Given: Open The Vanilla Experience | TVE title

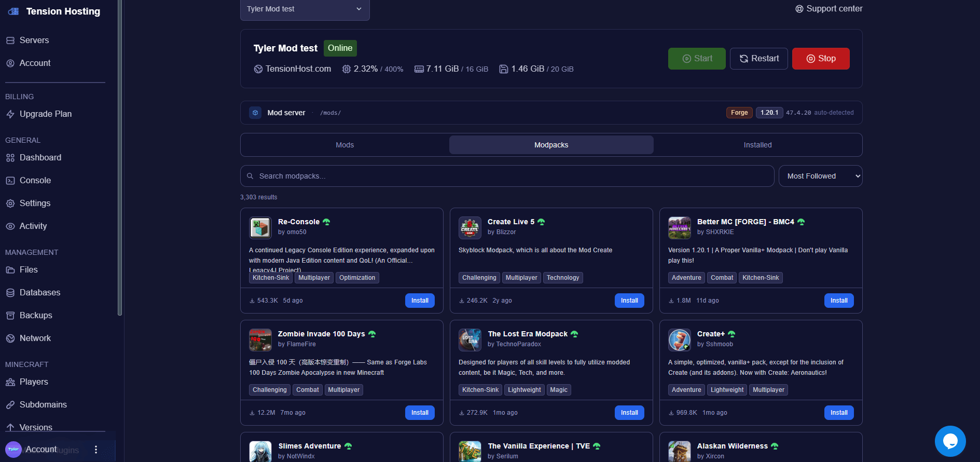Looking at the screenshot, I should click(539, 446).
